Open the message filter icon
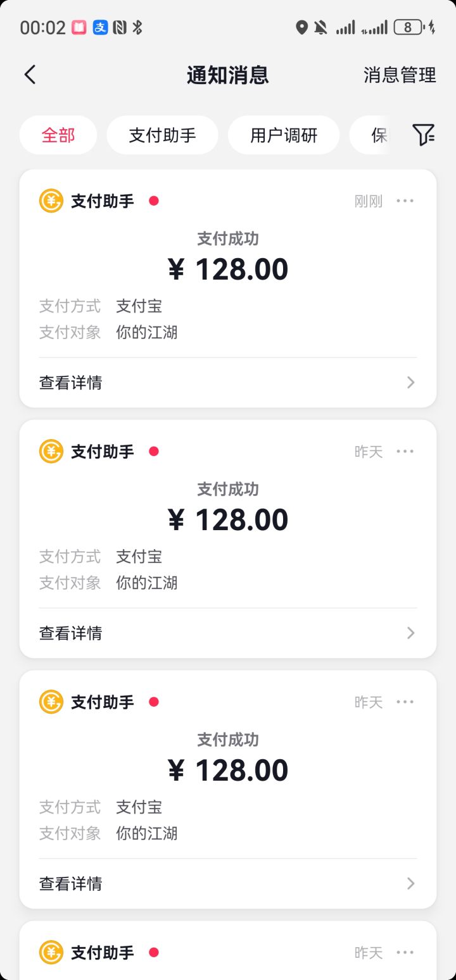Image resolution: width=456 pixels, height=980 pixels. click(x=423, y=135)
